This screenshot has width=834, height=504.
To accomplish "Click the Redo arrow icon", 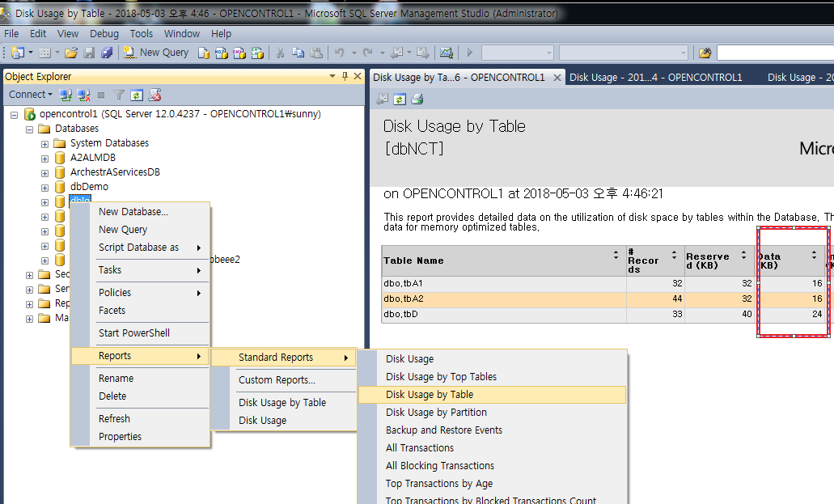I will coord(367,53).
